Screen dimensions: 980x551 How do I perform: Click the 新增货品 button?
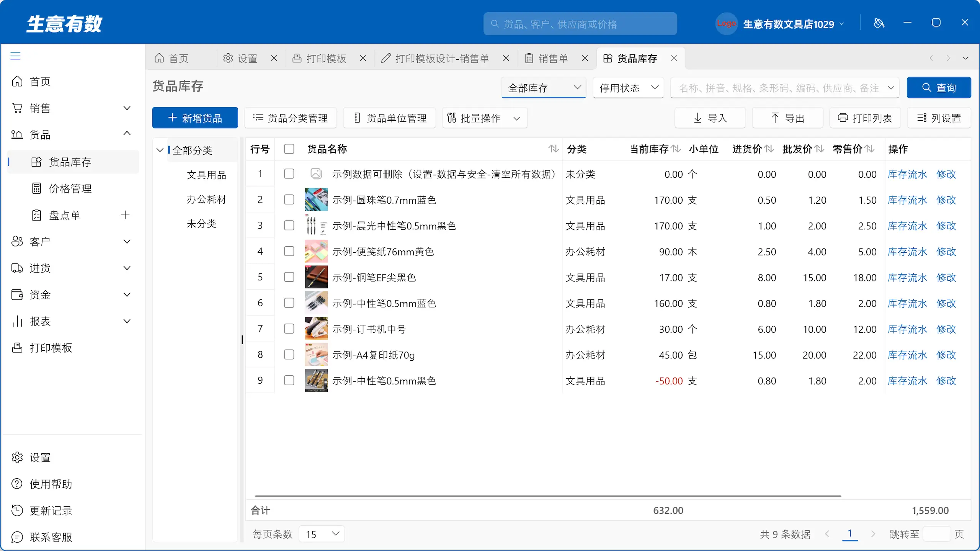[195, 118]
